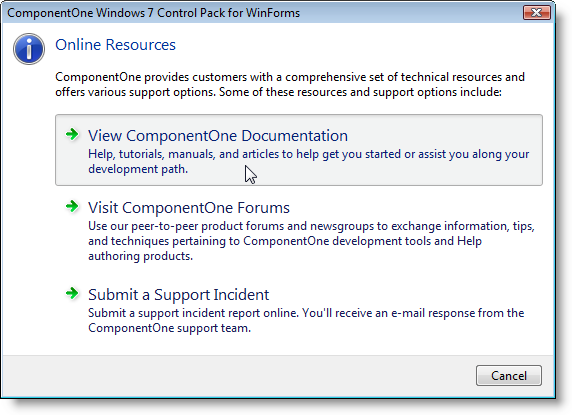The width and height of the screenshot is (572, 415).
Task: Click green arrow beside Visit ComponentOne Forums
Action: pos(72,206)
